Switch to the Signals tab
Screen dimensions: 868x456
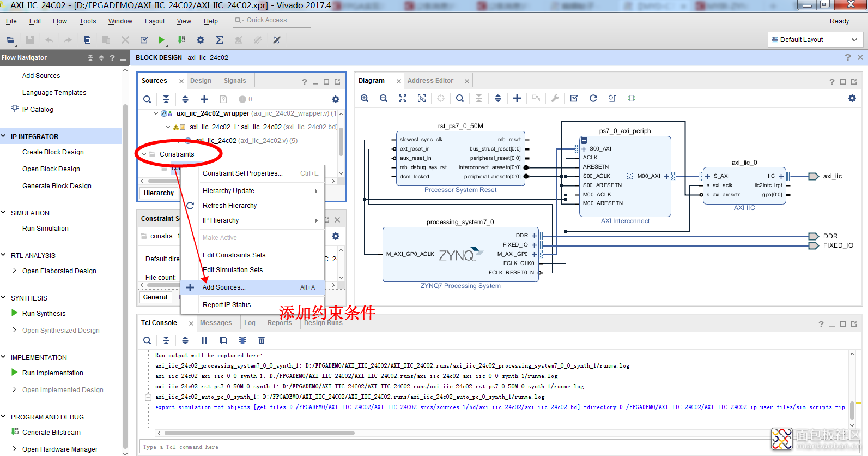click(235, 81)
